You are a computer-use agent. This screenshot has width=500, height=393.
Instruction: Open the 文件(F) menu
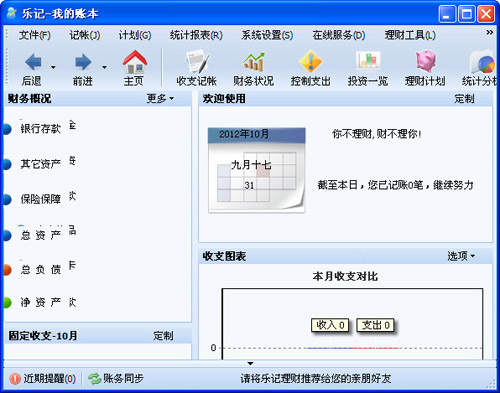(34, 35)
